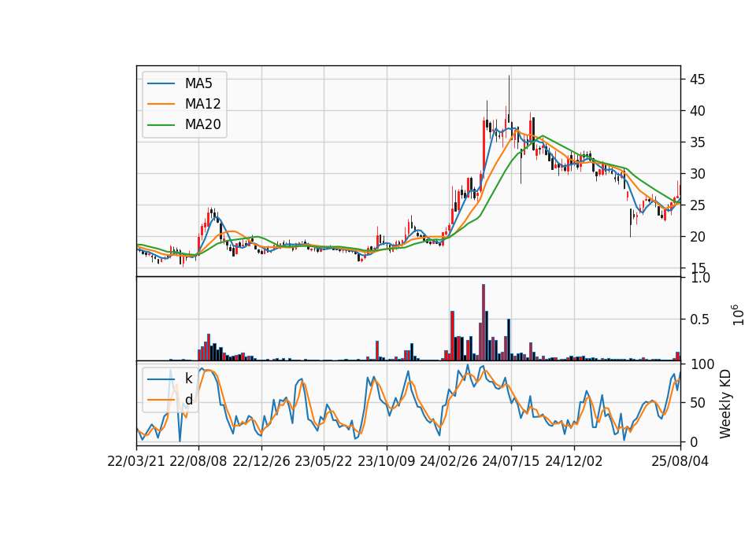The height and width of the screenshot is (543, 756).
Task: Click the k legend label in KD panel
Action: (188, 379)
